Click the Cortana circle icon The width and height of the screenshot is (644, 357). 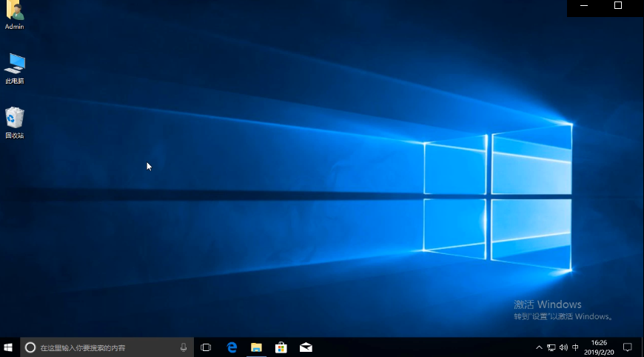(30, 347)
